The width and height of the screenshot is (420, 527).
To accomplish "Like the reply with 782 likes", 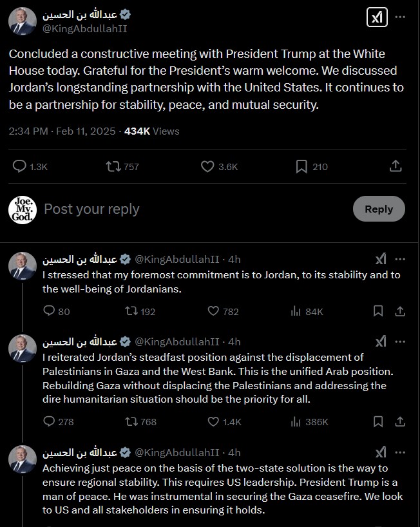I will (223, 312).
